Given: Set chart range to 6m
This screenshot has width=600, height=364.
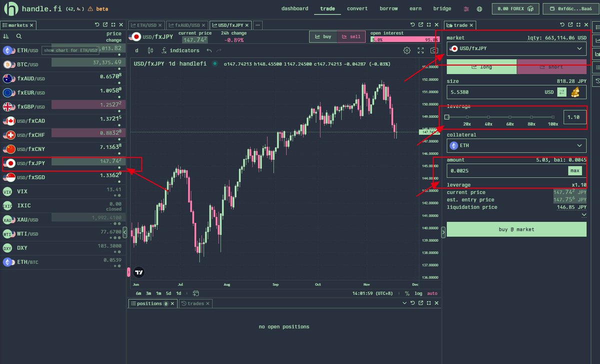Looking at the screenshot, I should [138, 293].
